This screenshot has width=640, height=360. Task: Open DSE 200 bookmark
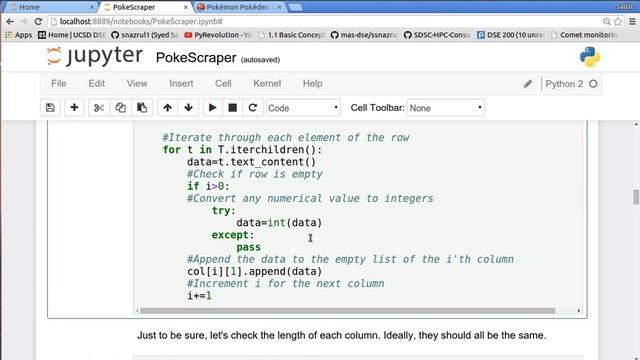pos(510,35)
